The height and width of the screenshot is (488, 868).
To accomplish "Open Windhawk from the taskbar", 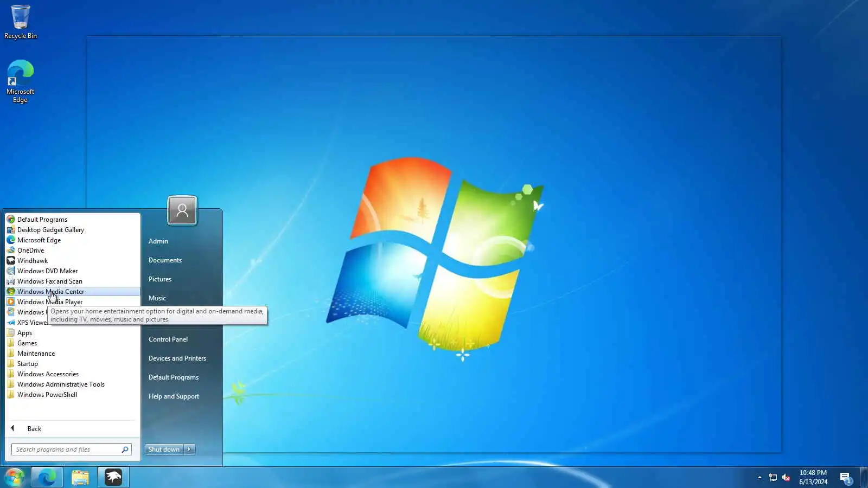I will tap(113, 477).
